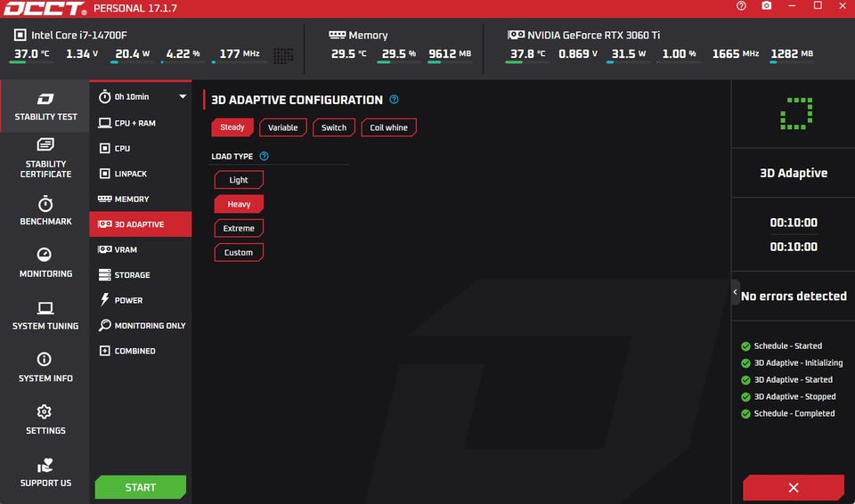Choose the Coil whine mode
The width and height of the screenshot is (855, 504).
(x=389, y=127)
